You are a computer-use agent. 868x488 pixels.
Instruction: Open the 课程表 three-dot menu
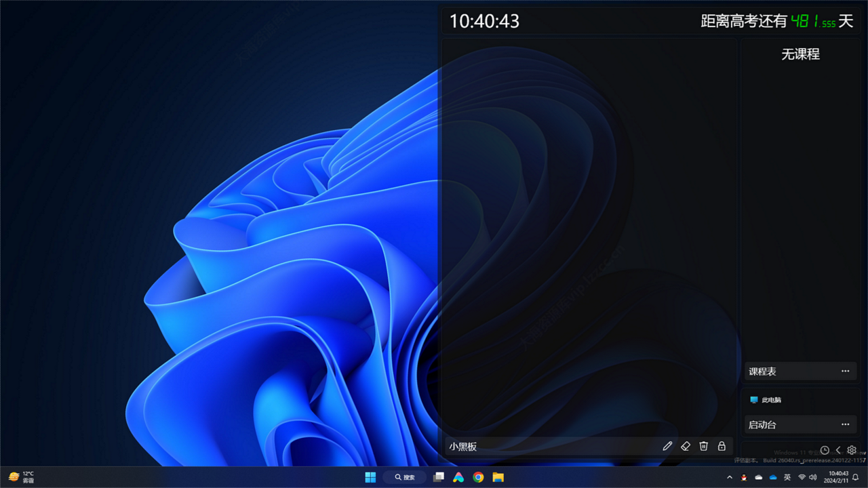point(845,371)
